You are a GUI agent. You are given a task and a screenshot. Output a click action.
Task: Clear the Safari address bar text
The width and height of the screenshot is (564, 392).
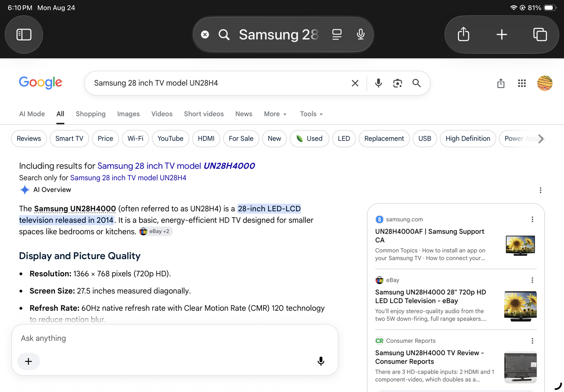205,35
